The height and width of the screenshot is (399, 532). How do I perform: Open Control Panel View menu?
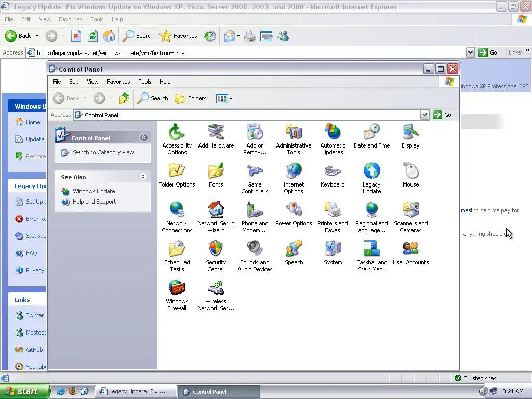point(92,82)
